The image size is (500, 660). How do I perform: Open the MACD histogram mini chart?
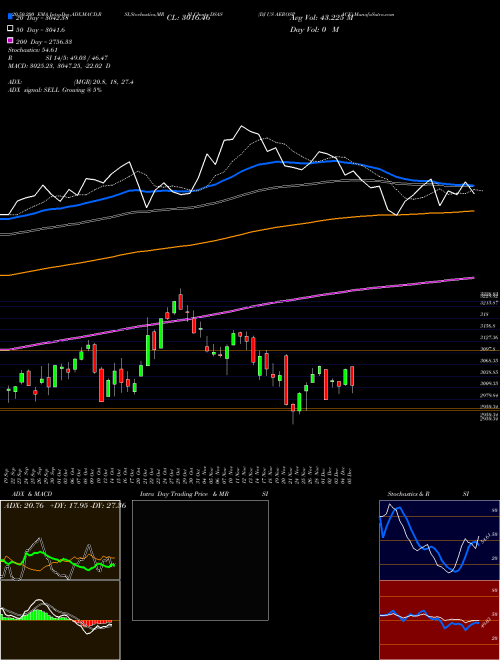pyautogui.click(x=60, y=620)
